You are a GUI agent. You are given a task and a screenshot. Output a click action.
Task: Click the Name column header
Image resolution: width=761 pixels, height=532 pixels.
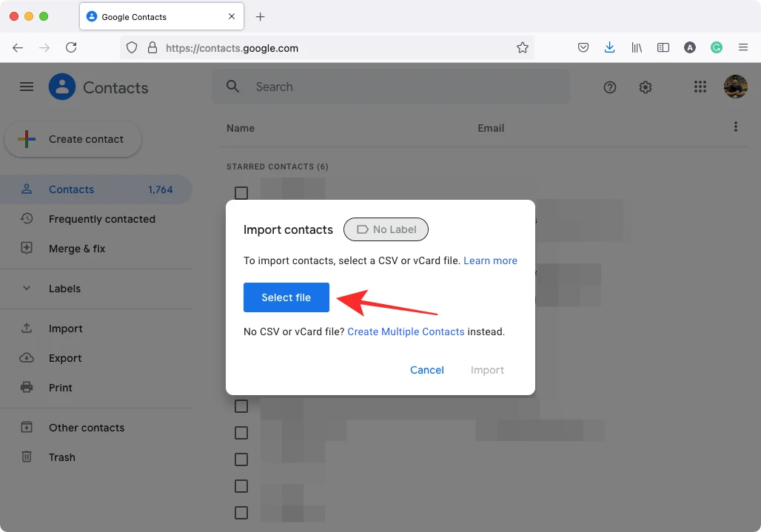tap(241, 128)
